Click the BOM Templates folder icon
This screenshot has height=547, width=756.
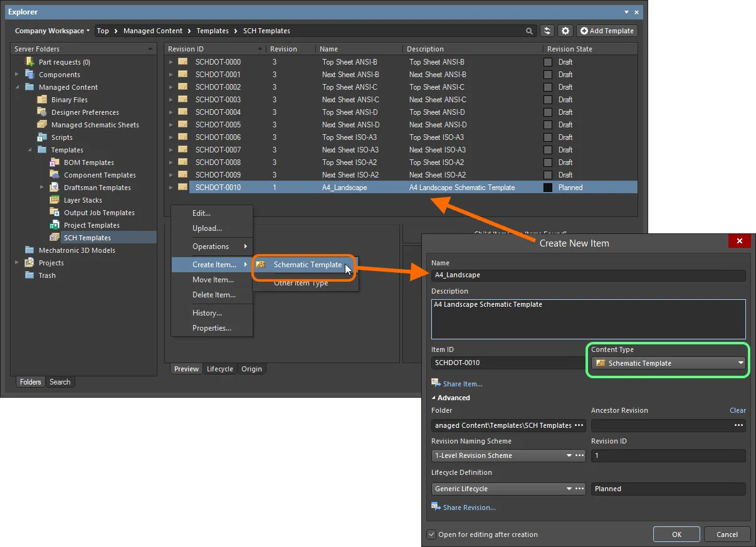[x=55, y=162]
